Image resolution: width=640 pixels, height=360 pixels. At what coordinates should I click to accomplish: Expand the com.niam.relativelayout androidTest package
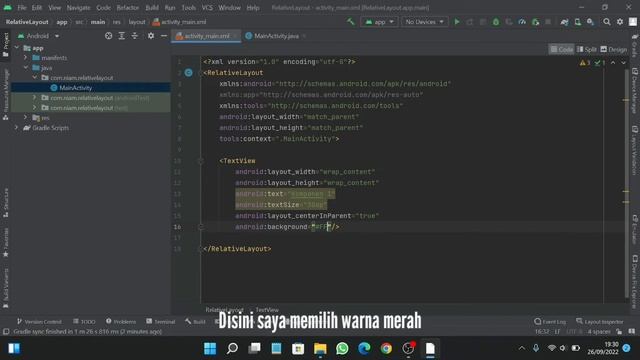tap(35, 98)
